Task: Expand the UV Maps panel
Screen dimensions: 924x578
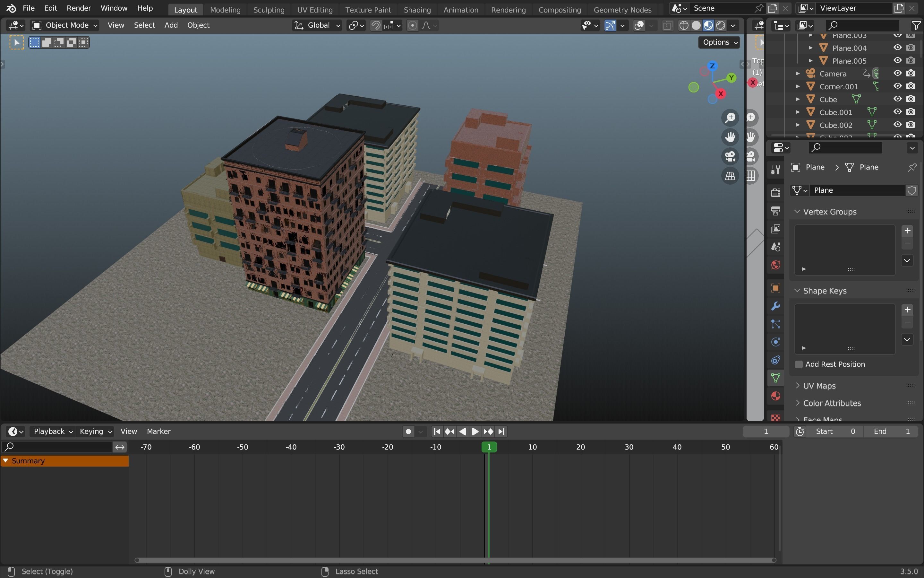Action: click(797, 385)
